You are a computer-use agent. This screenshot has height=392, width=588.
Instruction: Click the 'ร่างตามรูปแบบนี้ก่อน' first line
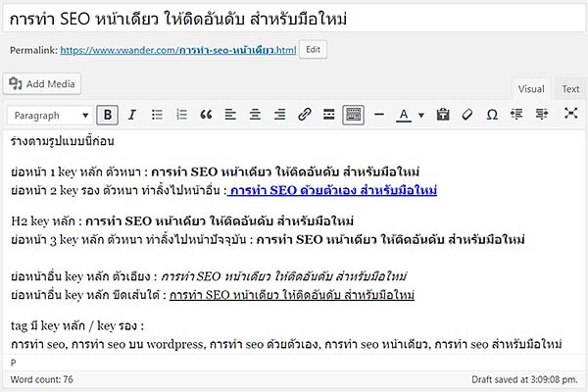(x=63, y=141)
